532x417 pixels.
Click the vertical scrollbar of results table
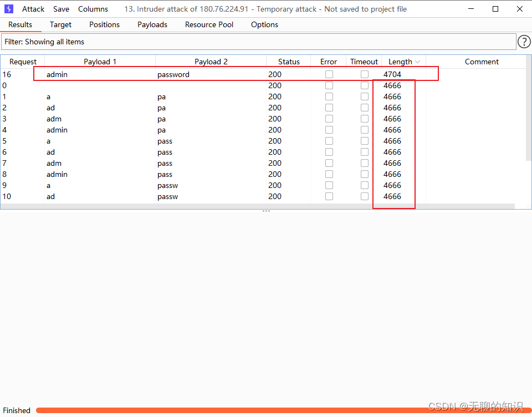529,108
